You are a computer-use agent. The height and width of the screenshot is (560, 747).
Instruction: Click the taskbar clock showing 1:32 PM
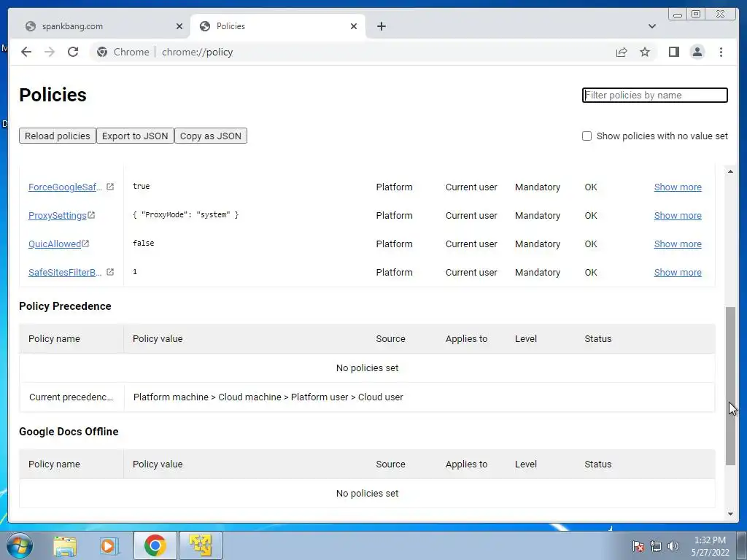coord(710,546)
